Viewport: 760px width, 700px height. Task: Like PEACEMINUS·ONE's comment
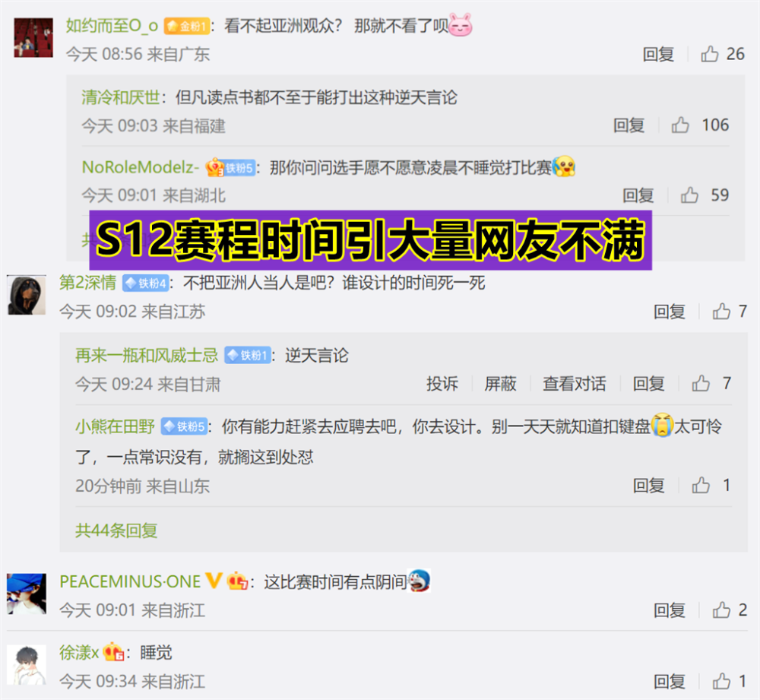coord(722,610)
